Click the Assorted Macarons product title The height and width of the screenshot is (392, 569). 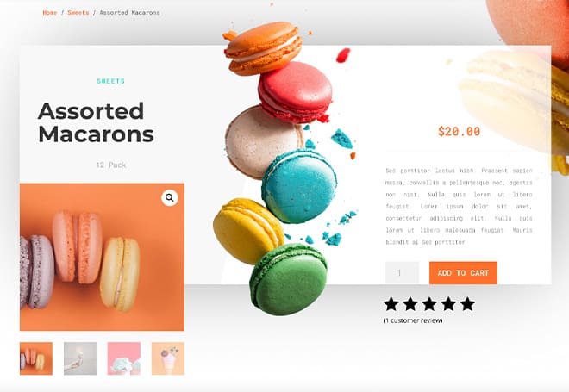pos(96,122)
